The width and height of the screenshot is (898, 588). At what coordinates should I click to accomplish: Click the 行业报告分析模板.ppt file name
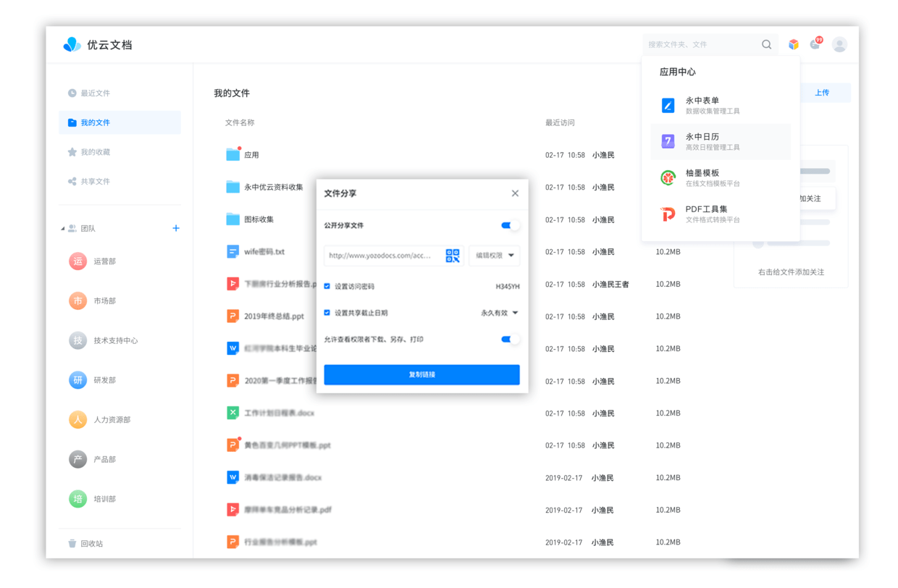point(280,542)
